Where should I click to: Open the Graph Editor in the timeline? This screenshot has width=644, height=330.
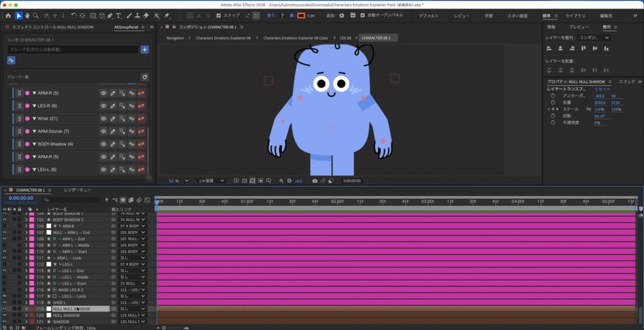coord(147,200)
